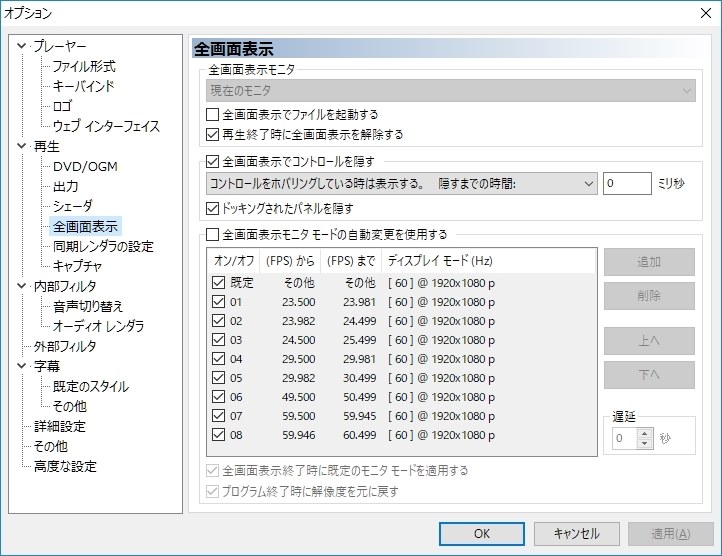The width and height of the screenshot is (722, 556).
Task: Toggle checkbox for mode row 01
Action: point(218,302)
